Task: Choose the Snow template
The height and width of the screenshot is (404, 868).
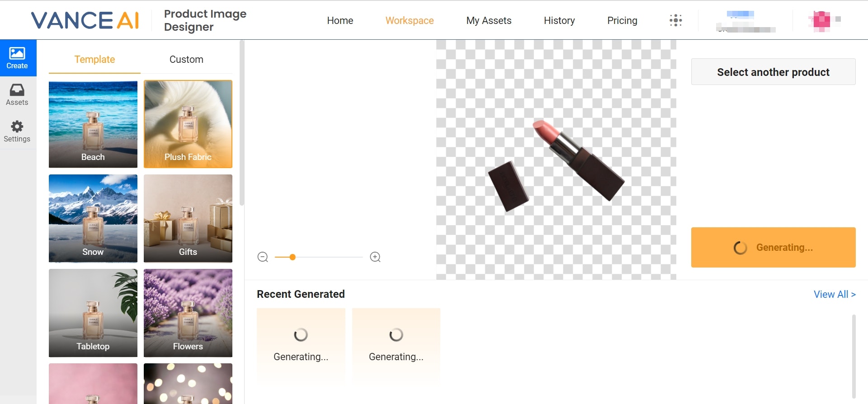Action: [93, 219]
